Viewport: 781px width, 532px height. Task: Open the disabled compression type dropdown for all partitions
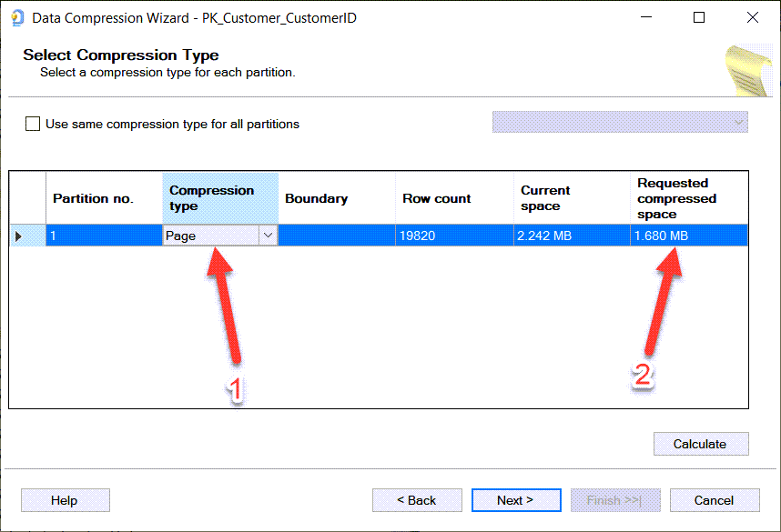point(620,122)
